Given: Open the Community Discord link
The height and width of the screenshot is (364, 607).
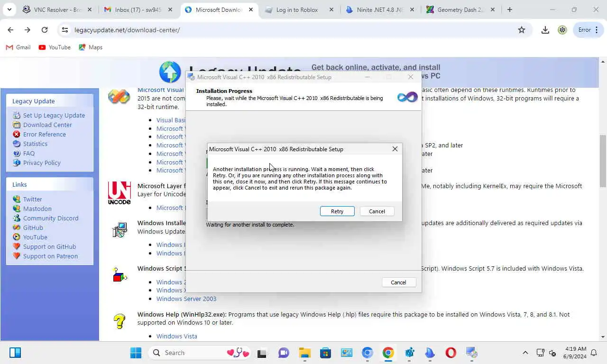Looking at the screenshot, I should (51, 218).
